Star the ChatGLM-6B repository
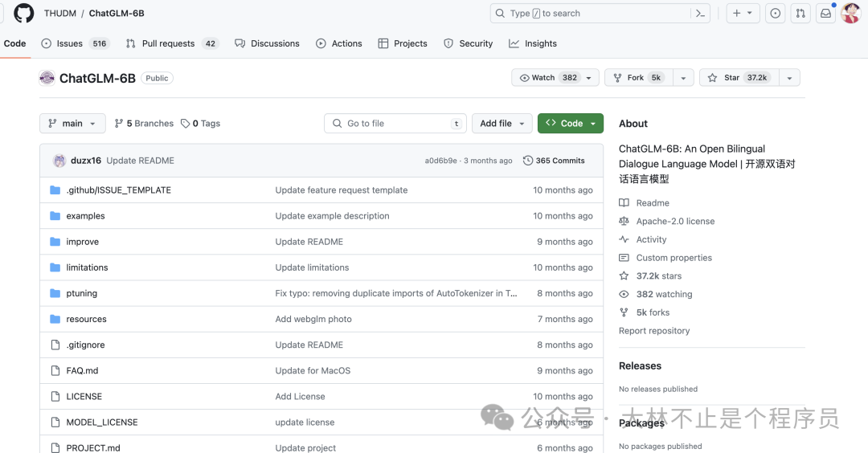868x453 pixels. (739, 77)
